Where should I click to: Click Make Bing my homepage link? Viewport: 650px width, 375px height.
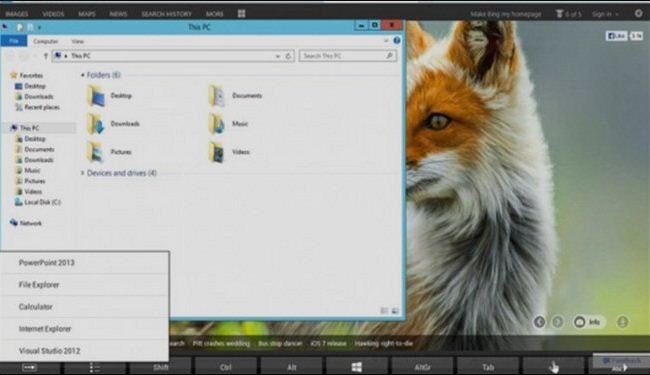pyautogui.click(x=505, y=14)
